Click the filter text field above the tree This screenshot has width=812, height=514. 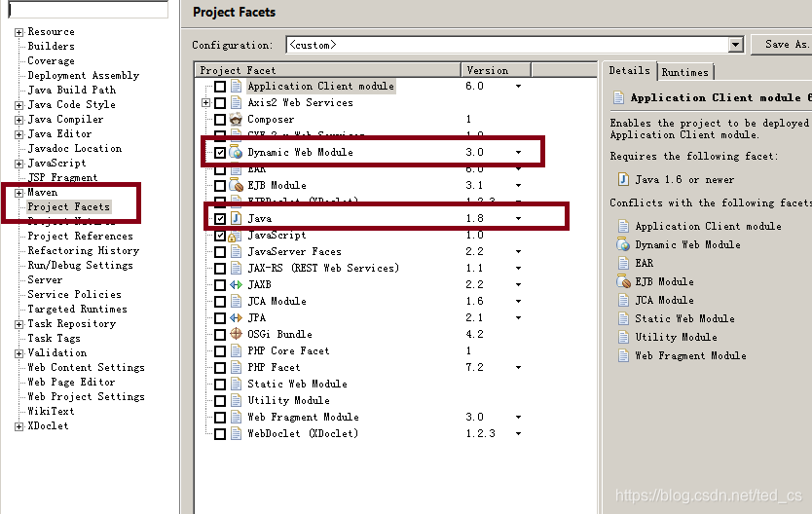tap(88, 9)
